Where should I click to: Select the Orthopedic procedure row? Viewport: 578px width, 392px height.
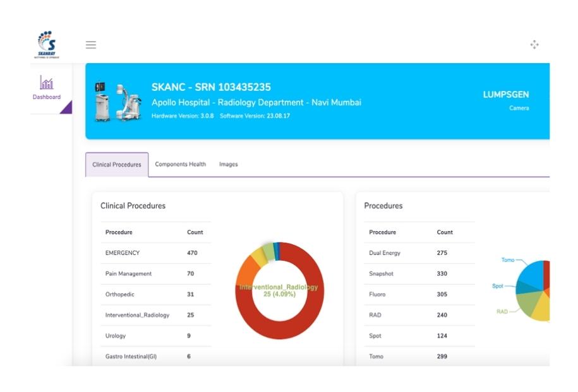(x=155, y=294)
